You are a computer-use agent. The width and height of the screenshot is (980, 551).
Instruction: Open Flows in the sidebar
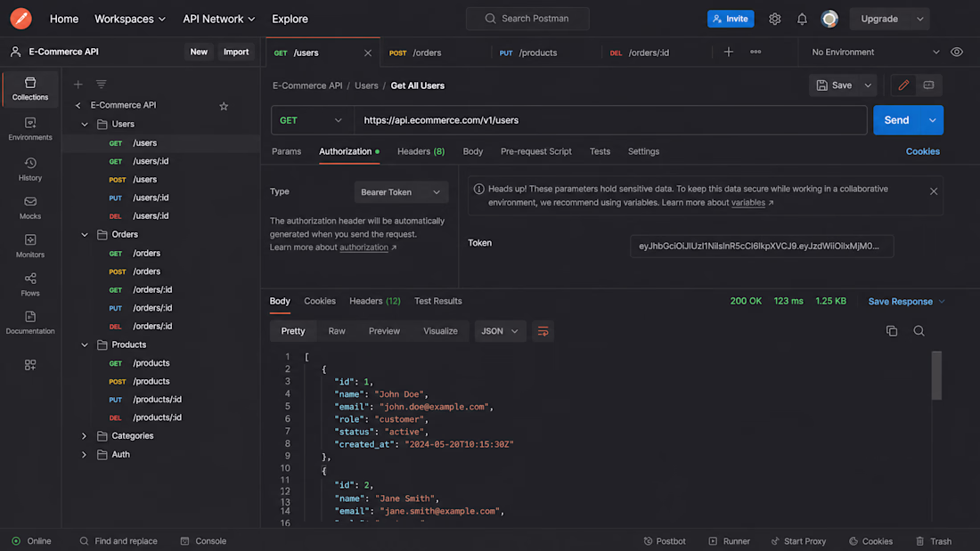[30, 284]
